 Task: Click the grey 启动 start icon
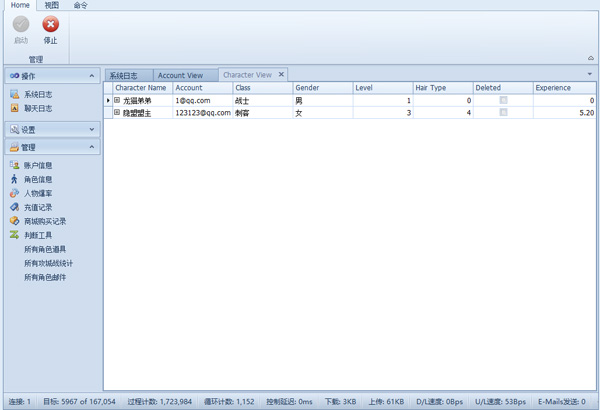21,24
